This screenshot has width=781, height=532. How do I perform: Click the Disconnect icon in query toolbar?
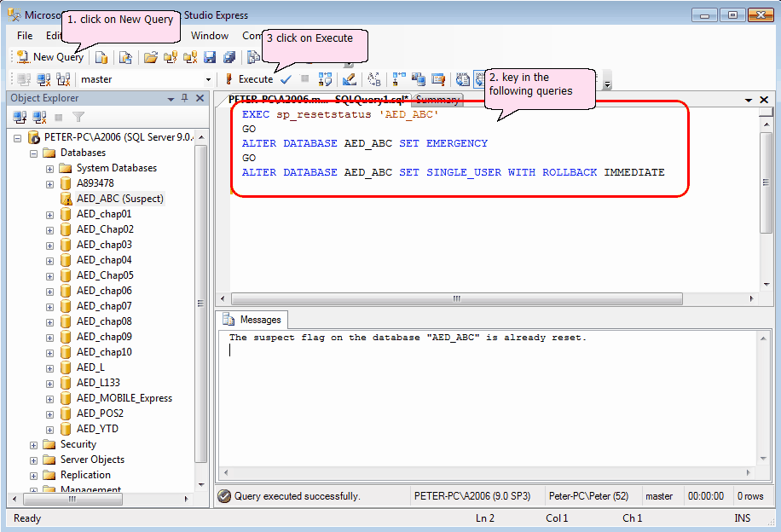[x=43, y=79]
